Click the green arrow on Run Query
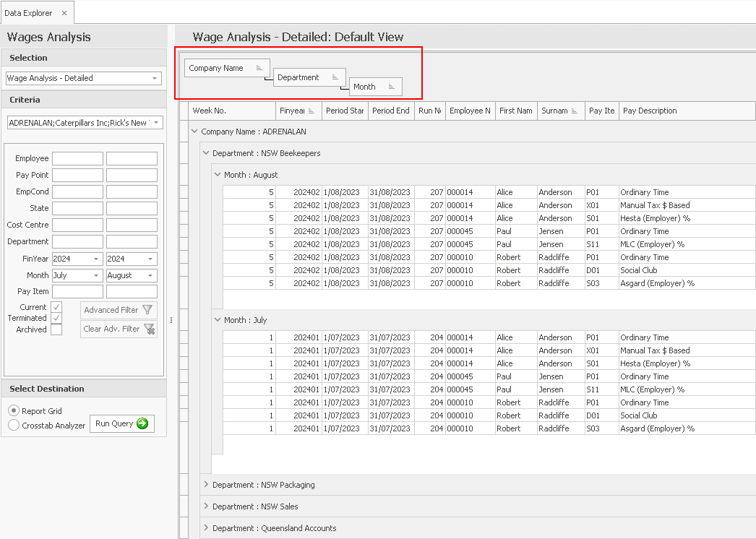This screenshot has height=539, width=756. [x=142, y=424]
